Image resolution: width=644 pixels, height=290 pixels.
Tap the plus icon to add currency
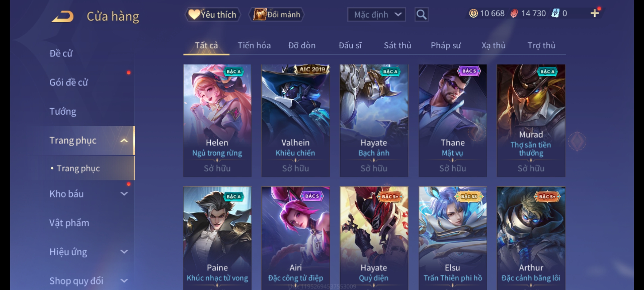[595, 13]
